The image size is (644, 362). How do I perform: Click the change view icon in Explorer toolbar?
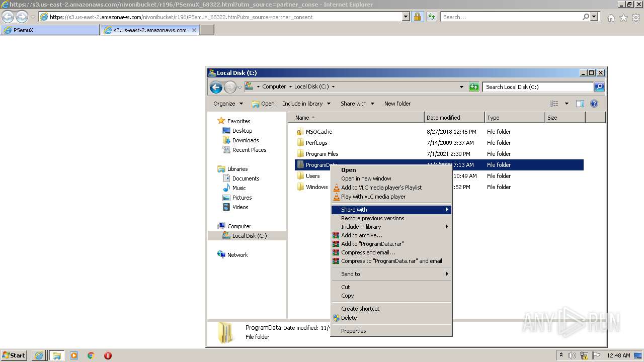coord(554,104)
